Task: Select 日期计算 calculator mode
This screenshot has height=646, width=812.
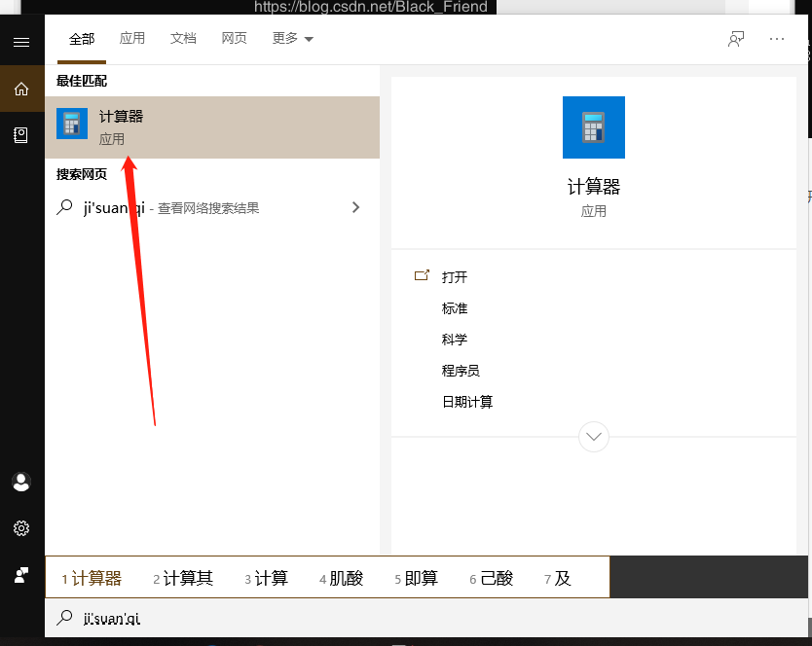Action: coord(466,401)
